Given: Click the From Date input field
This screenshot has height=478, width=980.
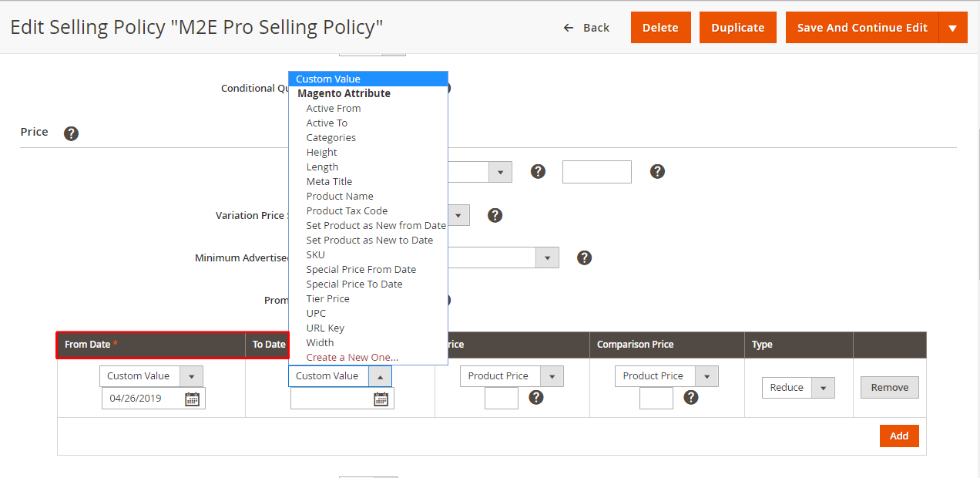Looking at the screenshot, I should [144, 399].
